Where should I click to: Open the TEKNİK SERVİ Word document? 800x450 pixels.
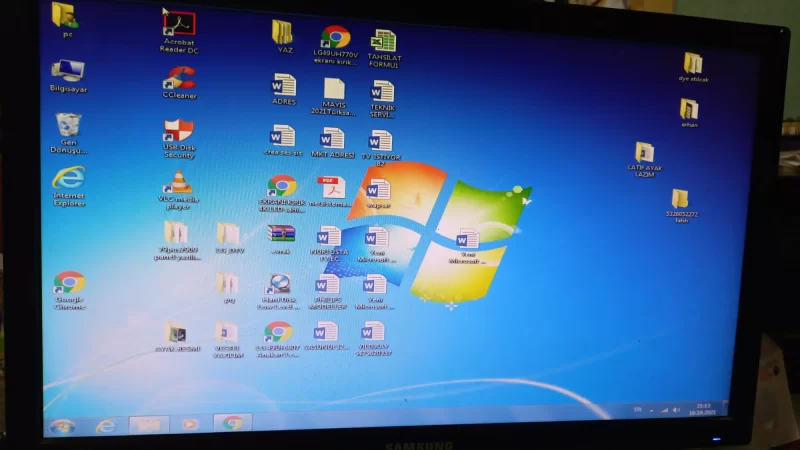pyautogui.click(x=382, y=99)
